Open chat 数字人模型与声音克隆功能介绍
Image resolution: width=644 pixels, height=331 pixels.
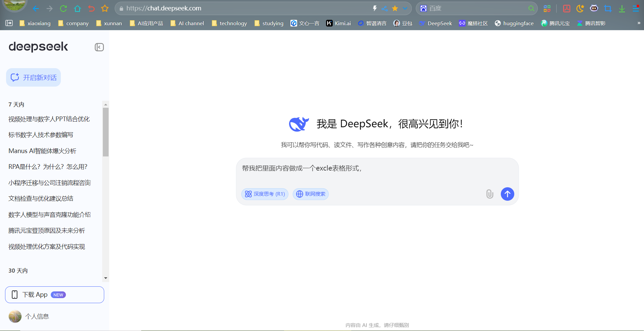pos(50,215)
